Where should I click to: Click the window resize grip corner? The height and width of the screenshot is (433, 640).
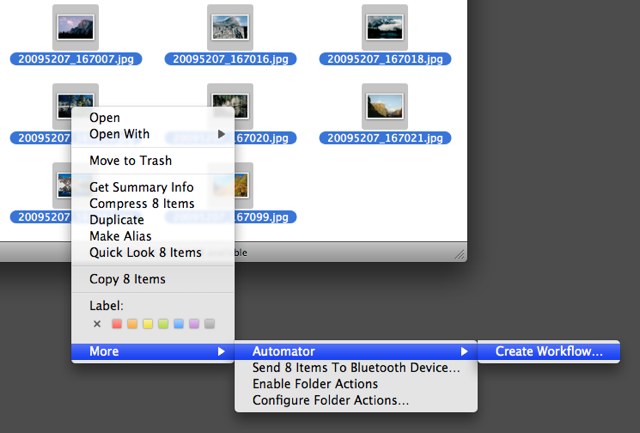pyautogui.click(x=460, y=255)
